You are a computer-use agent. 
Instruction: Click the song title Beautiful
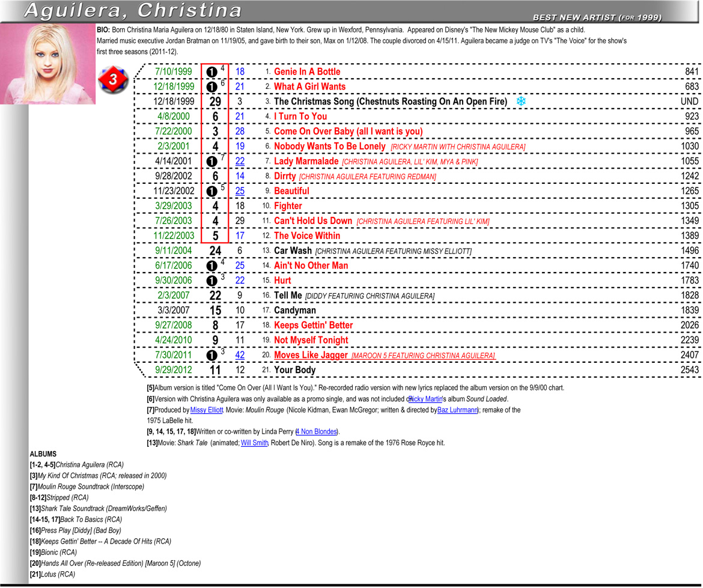coord(291,191)
